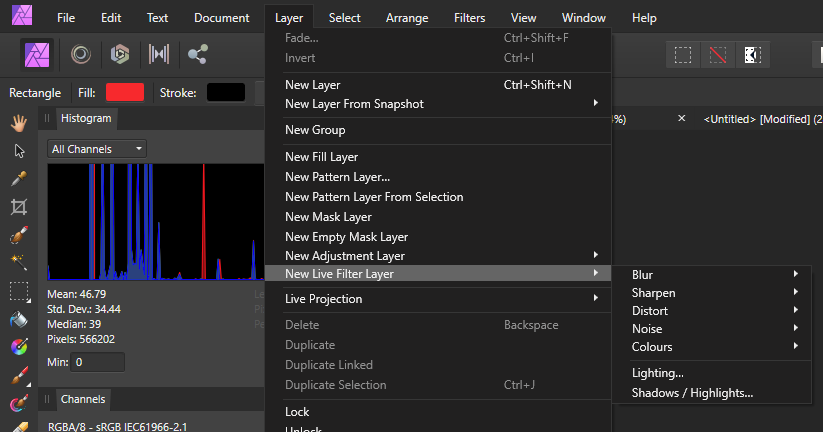Open the Filters menu

coord(469,18)
